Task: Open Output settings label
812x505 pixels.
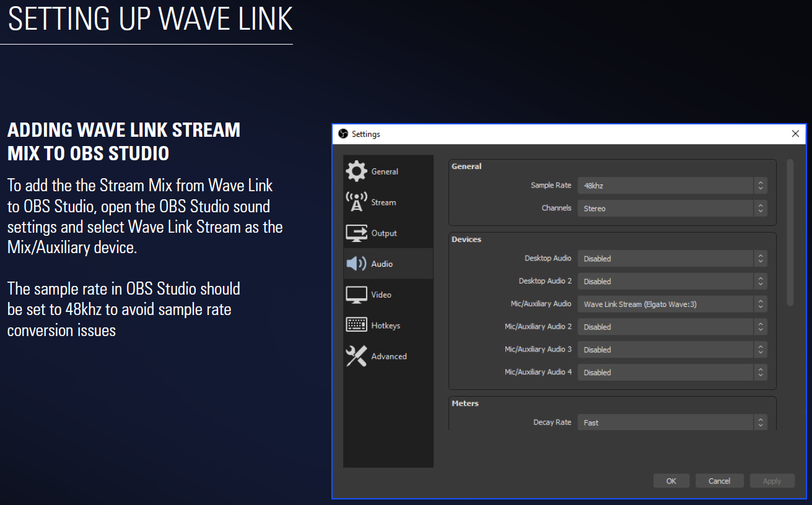Action: [384, 233]
